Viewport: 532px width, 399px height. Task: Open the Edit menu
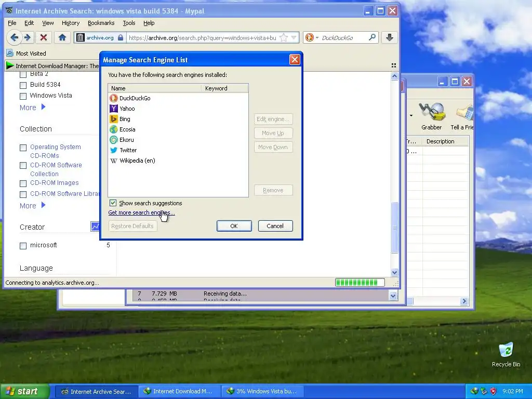pos(29,23)
